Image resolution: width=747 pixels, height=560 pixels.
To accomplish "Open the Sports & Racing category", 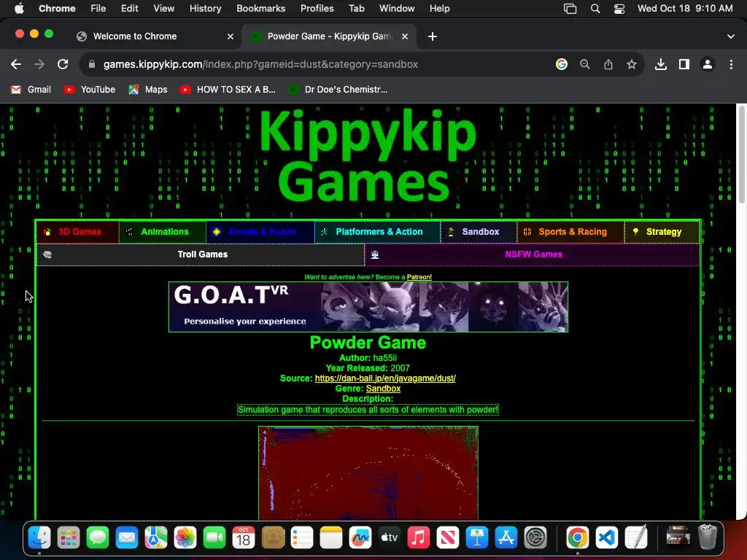I will (570, 232).
